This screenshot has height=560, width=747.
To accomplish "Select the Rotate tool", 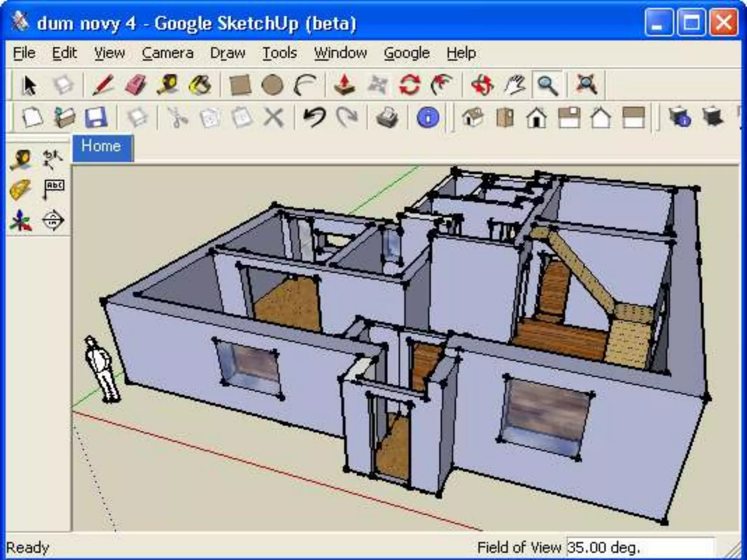I will point(409,85).
